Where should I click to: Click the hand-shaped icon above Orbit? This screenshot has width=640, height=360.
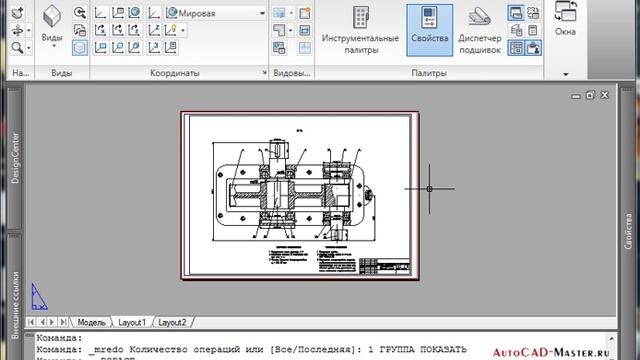point(17,13)
